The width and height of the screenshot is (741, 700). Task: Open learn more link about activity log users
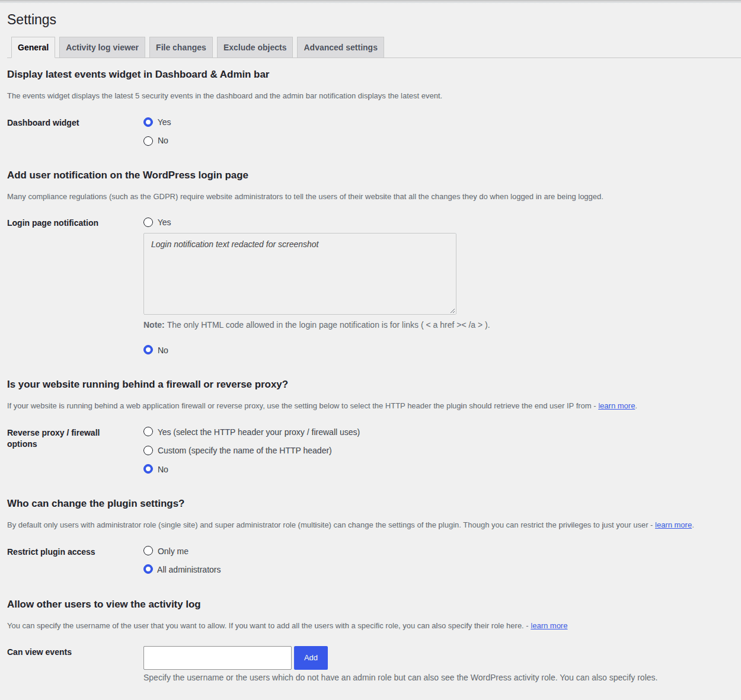(x=549, y=626)
